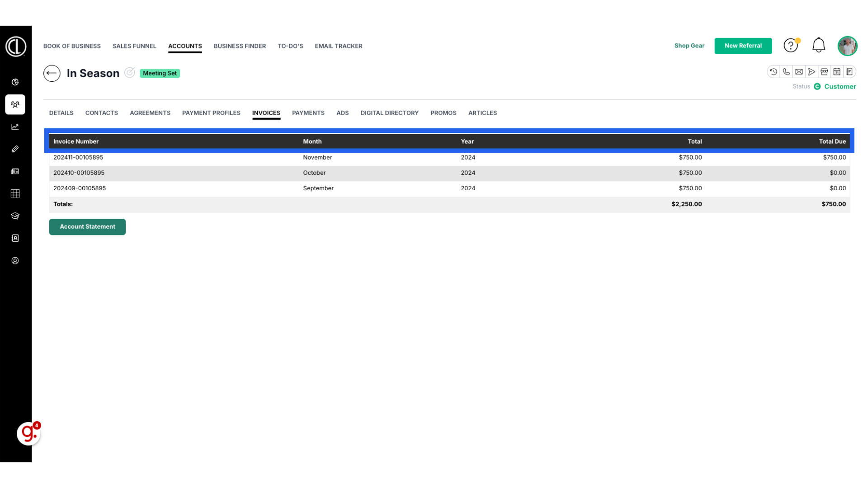868x488 pixels.
Task: Select invoice row 202410-00105895
Action: (79, 173)
